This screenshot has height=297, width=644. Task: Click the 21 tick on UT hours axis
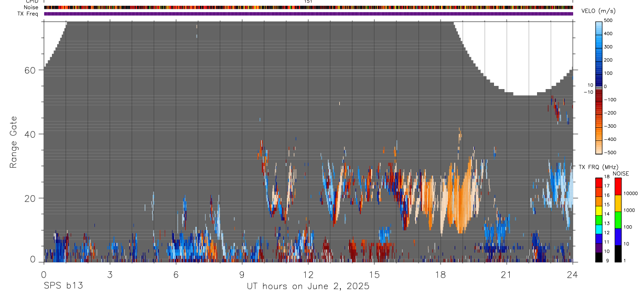click(x=506, y=274)
